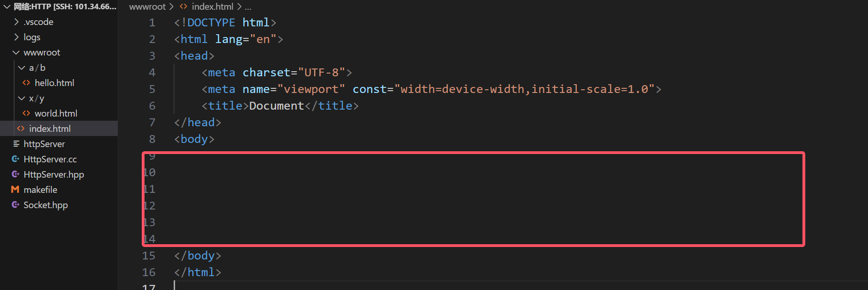Collapse the HTTP workspace root section

[6, 6]
